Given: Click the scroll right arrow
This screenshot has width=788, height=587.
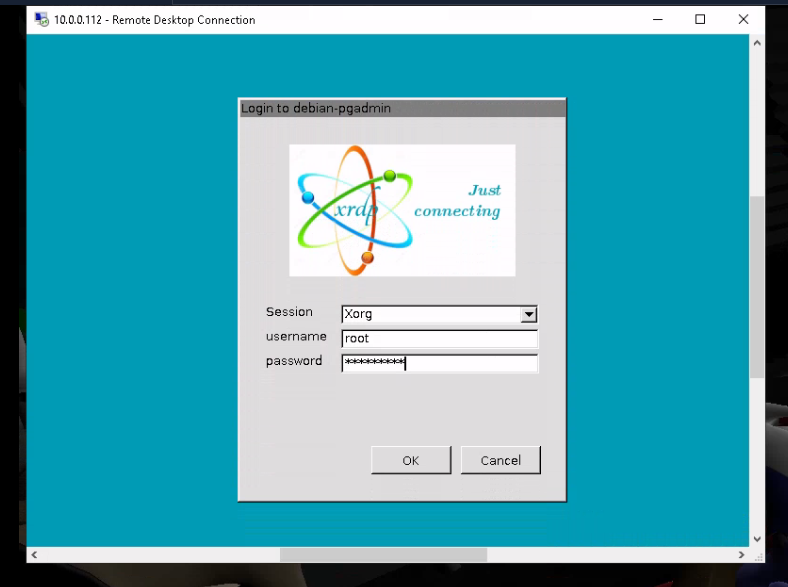Looking at the screenshot, I should 741,555.
